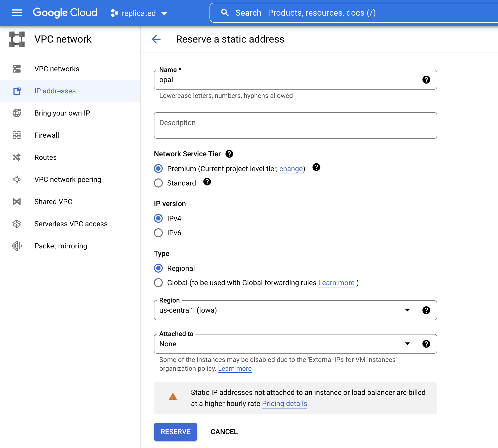The image size is (498, 448).
Task: Choose the Global type radio option
Action: point(158,283)
